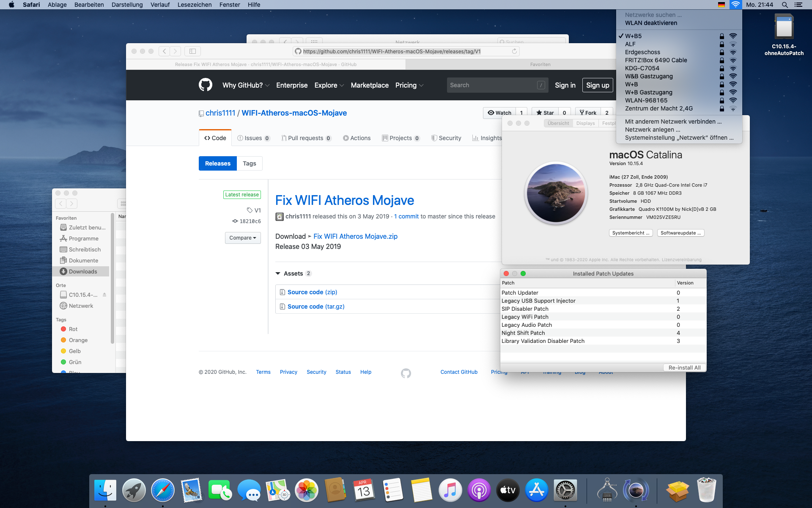Click Safari's sidebar toggle icon
The width and height of the screenshot is (812, 508).
[192, 51]
